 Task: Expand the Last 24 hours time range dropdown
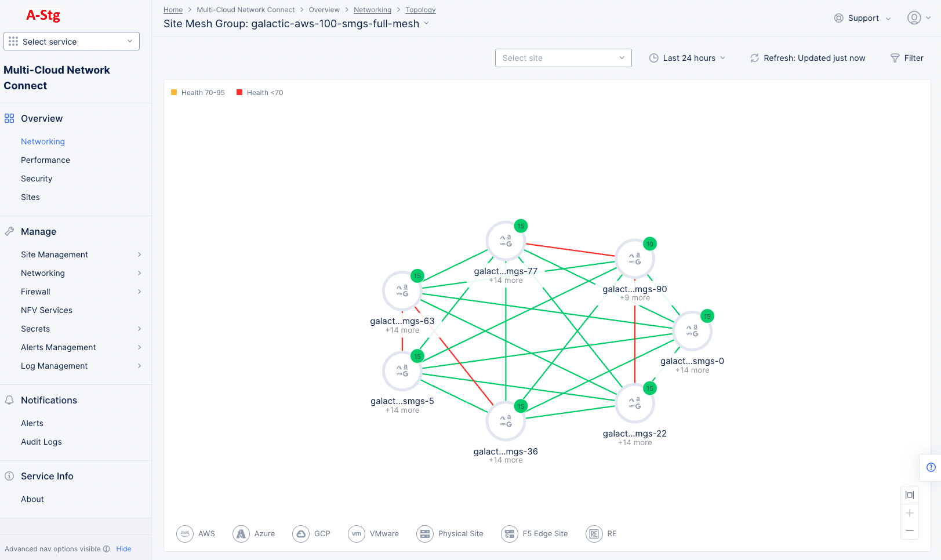tap(688, 58)
